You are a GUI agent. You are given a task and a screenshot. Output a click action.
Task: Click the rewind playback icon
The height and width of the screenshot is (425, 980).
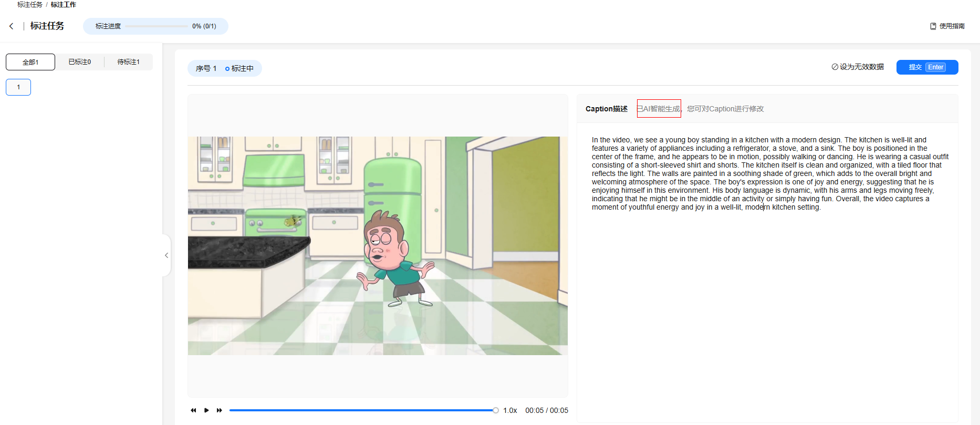click(193, 410)
